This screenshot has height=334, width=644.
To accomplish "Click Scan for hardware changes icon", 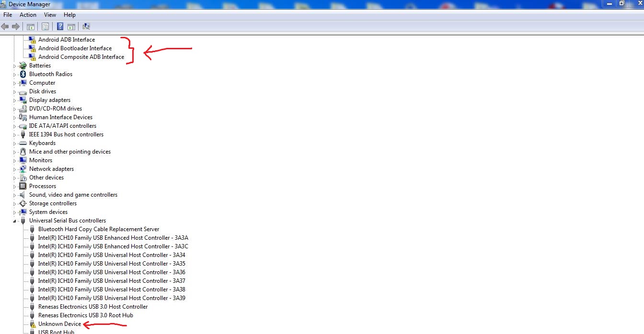I will (86, 26).
